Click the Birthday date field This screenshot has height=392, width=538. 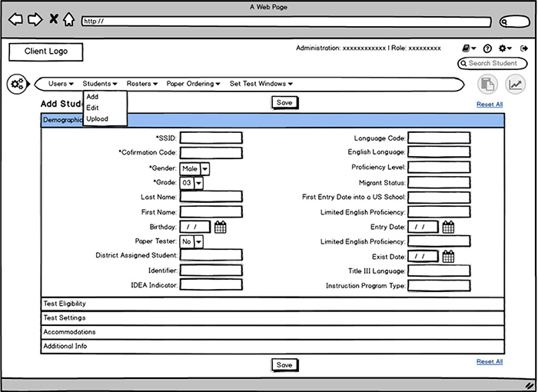195,227
